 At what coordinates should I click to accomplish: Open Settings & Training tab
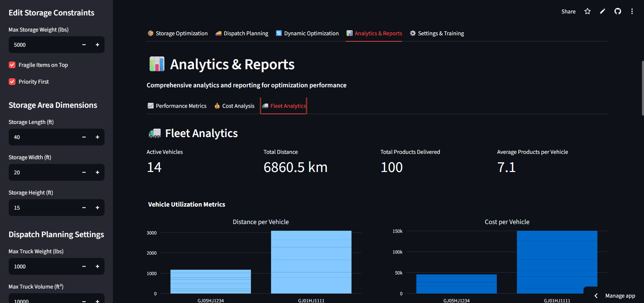click(x=437, y=33)
